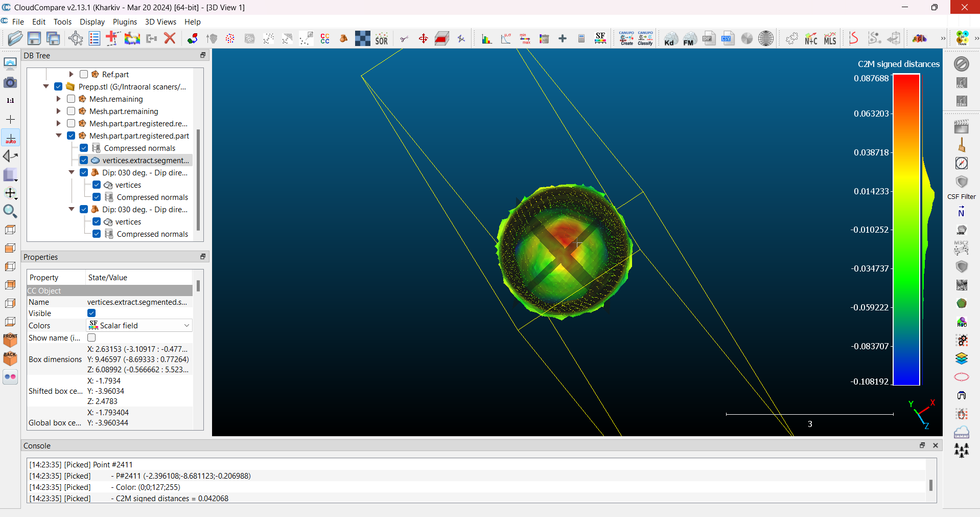Show scalar field histogram

486,39
